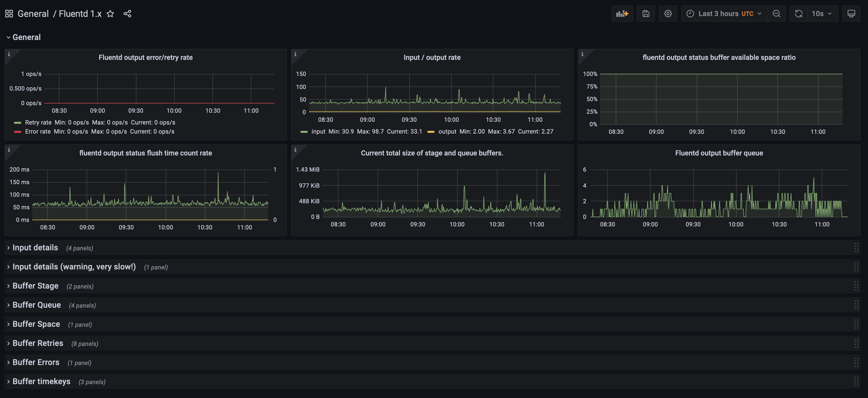This screenshot has height=398, width=868.
Task: Refresh the dashboard now
Action: (x=799, y=14)
